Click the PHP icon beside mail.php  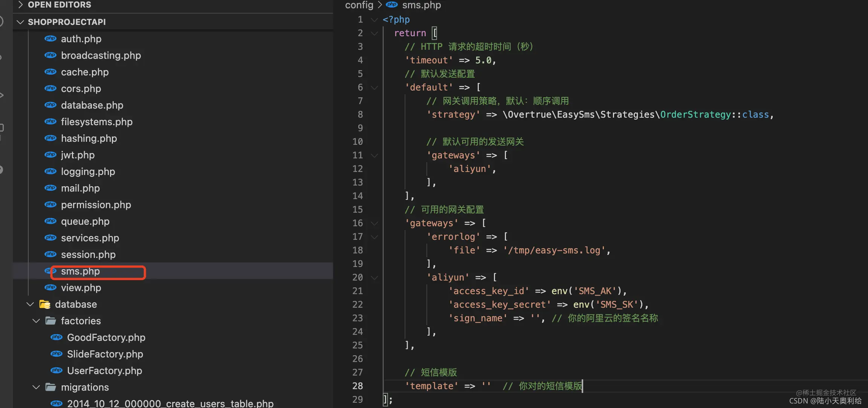pos(50,188)
